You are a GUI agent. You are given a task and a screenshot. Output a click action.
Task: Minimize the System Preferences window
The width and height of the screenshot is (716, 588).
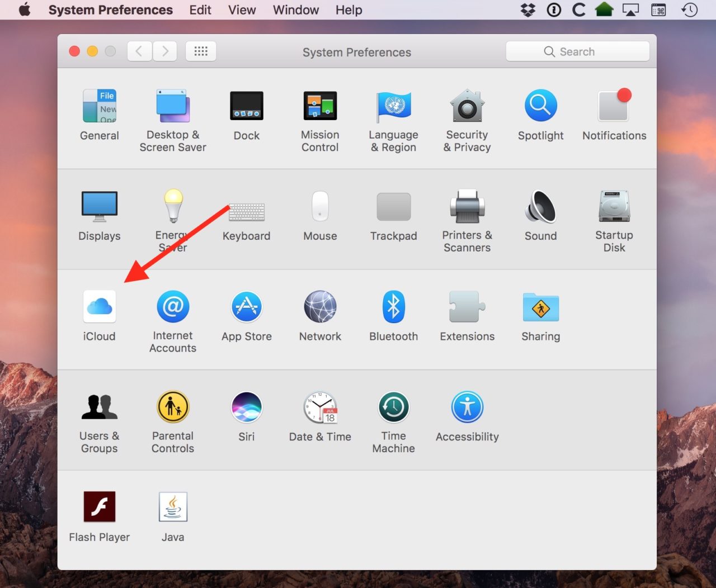click(92, 51)
